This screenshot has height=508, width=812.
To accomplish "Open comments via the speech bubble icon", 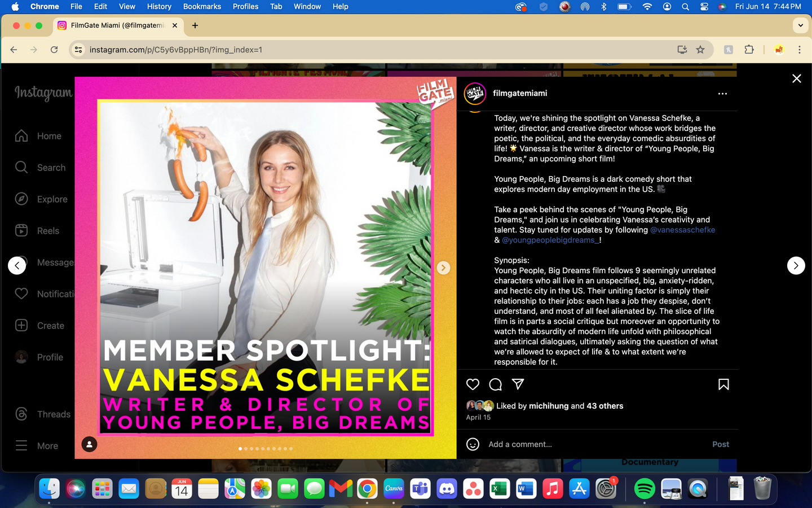I will pyautogui.click(x=495, y=384).
